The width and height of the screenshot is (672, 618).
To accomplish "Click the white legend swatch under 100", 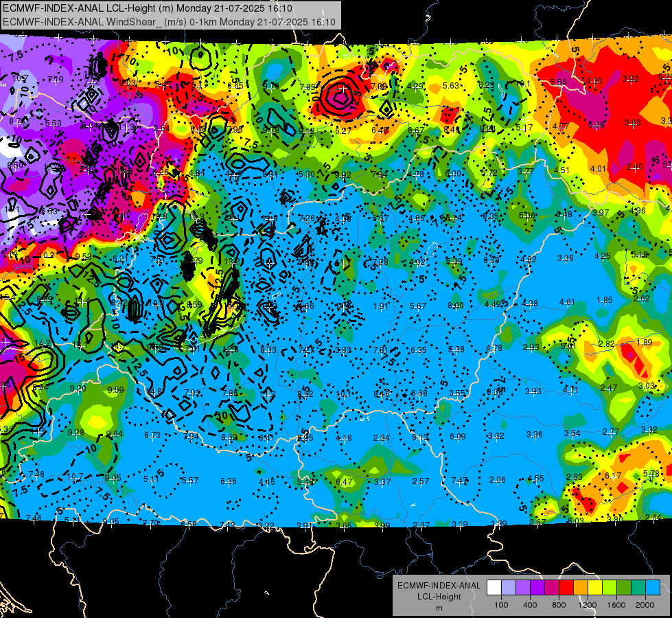I will (494, 588).
